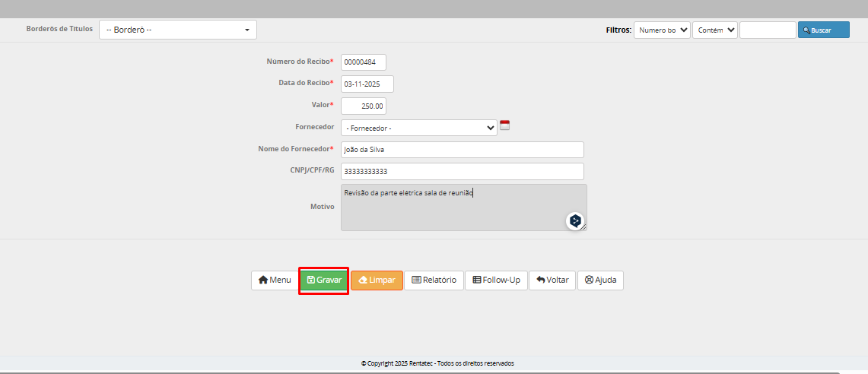Expand the Borderô dropdown
This screenshot has width=868, height=374.
pos(178,30)
